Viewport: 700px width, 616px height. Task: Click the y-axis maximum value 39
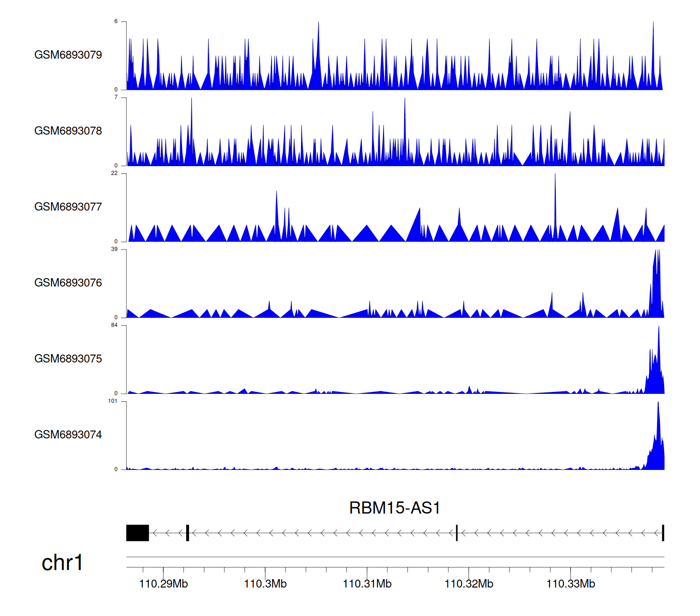pyautogui.click(x=114, y=249)
